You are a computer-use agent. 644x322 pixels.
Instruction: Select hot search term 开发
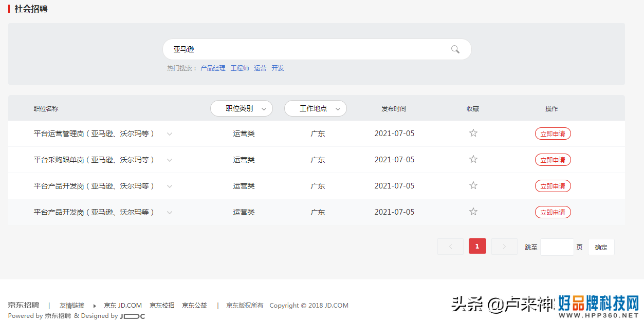(278, 68)
